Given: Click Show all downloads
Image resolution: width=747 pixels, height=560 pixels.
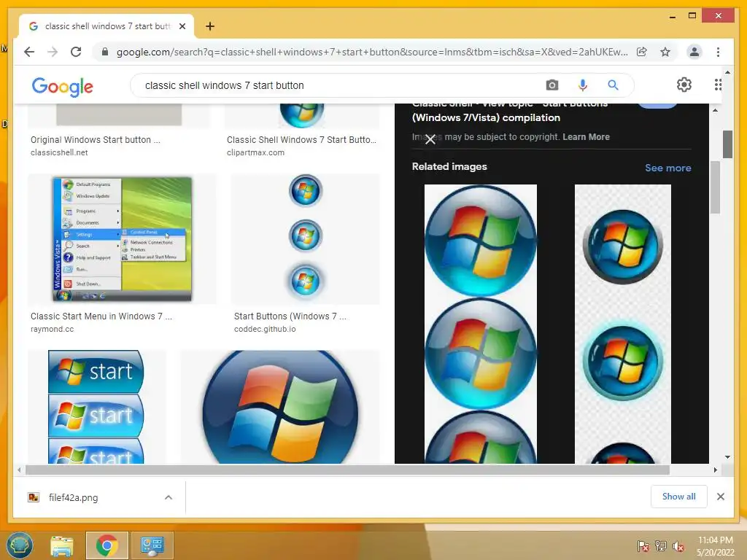Looking at the screenshot, I should tap(679, 496).
